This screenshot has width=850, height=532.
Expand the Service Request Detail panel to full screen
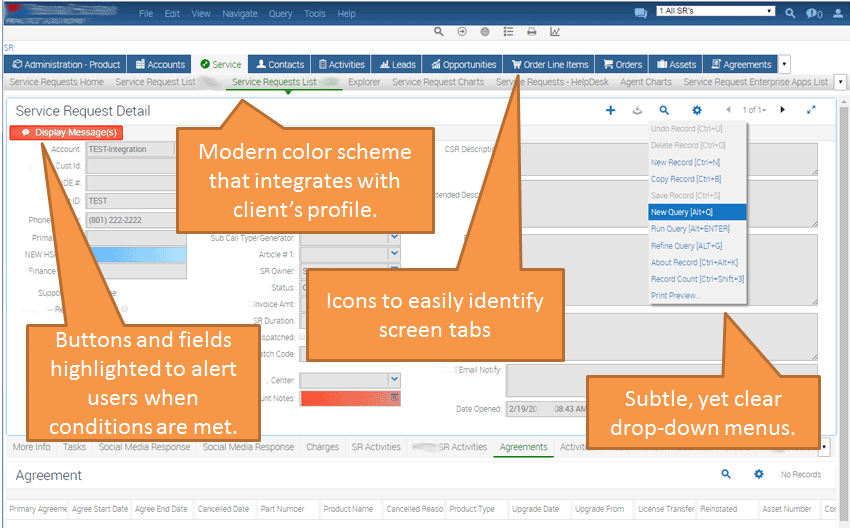(x=811, y=110)
